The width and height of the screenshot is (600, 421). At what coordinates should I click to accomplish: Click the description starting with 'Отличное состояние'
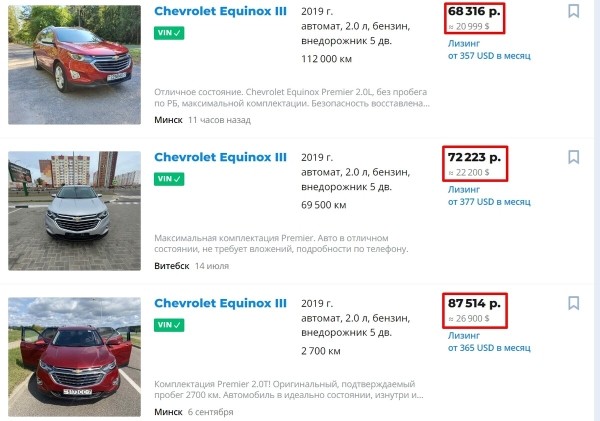click(x=292, y=97)
